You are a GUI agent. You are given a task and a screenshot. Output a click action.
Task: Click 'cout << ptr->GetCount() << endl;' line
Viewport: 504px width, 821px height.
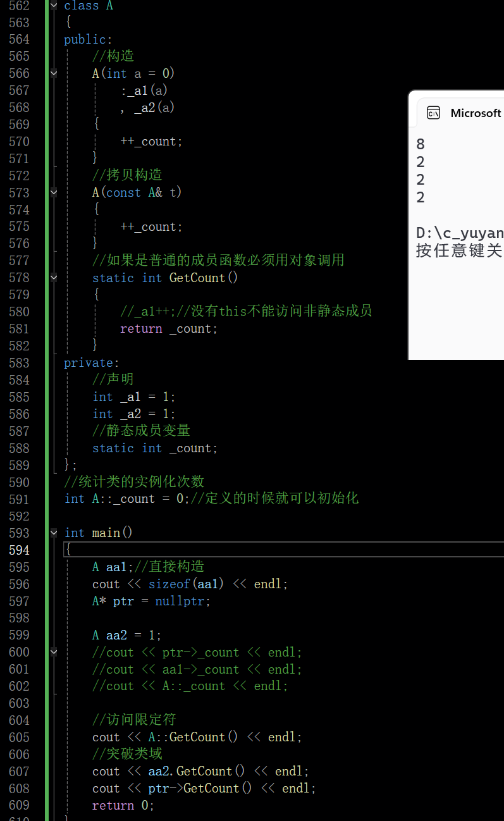pos(204,788)
